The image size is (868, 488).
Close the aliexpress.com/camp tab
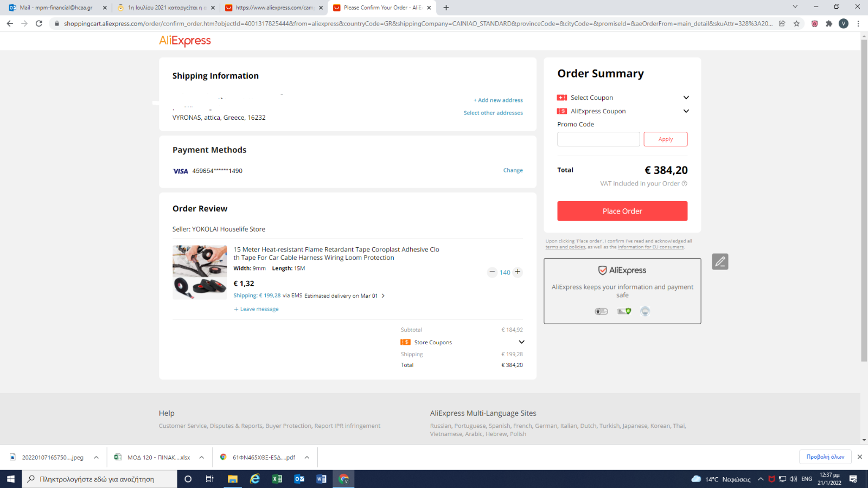pos(321,8)
